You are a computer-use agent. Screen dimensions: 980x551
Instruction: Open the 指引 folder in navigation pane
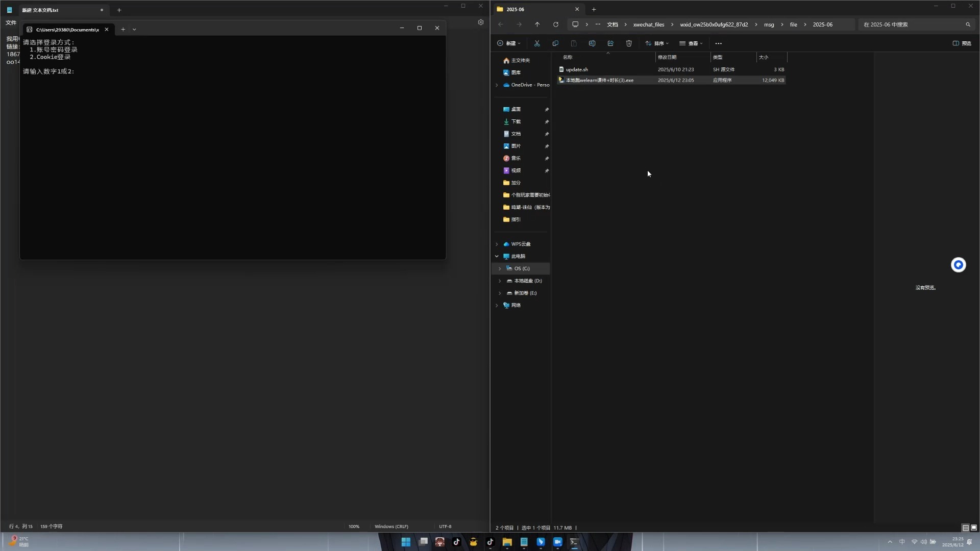(x=516, y=220)
